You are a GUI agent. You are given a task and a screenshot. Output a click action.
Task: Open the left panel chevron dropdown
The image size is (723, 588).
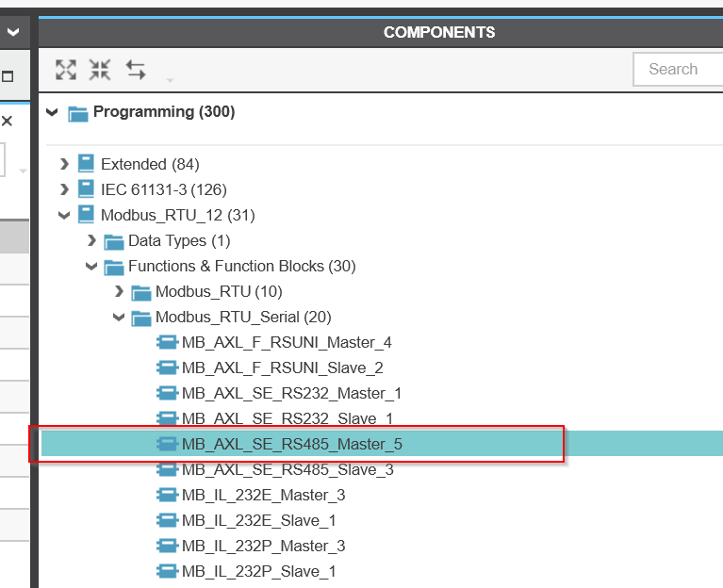point(13,32)
